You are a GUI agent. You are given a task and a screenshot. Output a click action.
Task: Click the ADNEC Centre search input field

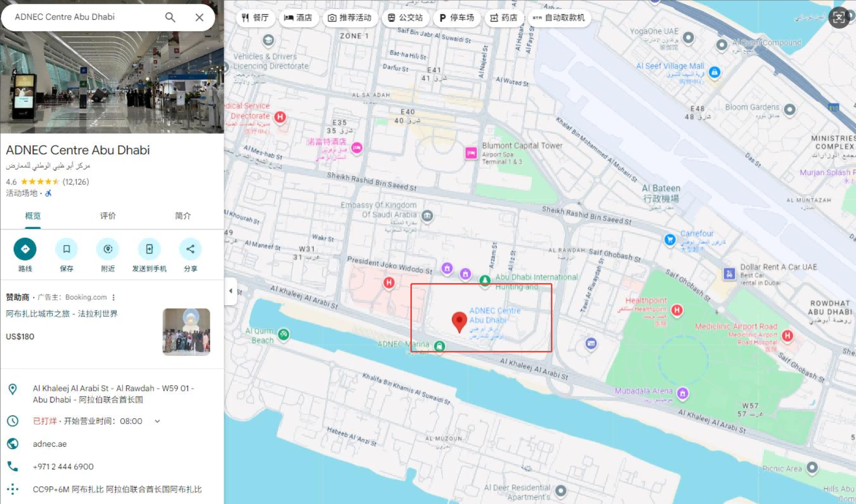tap(84, 17)
